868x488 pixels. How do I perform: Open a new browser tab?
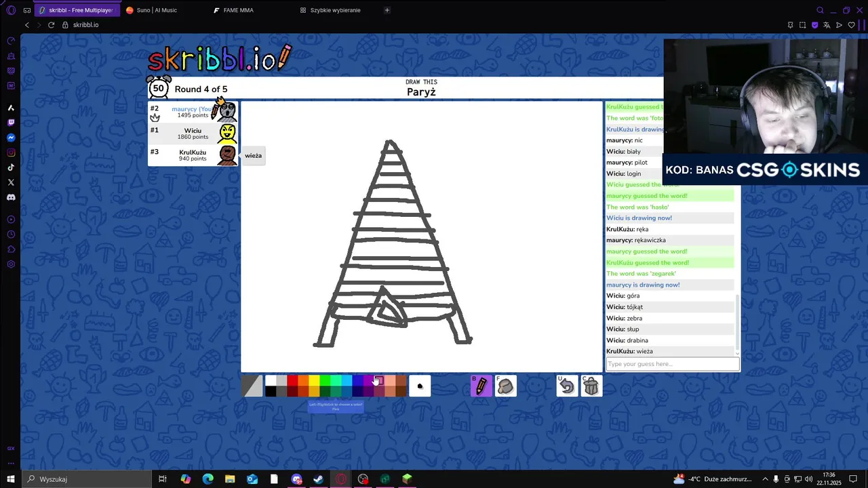click(x=387, y=10)
